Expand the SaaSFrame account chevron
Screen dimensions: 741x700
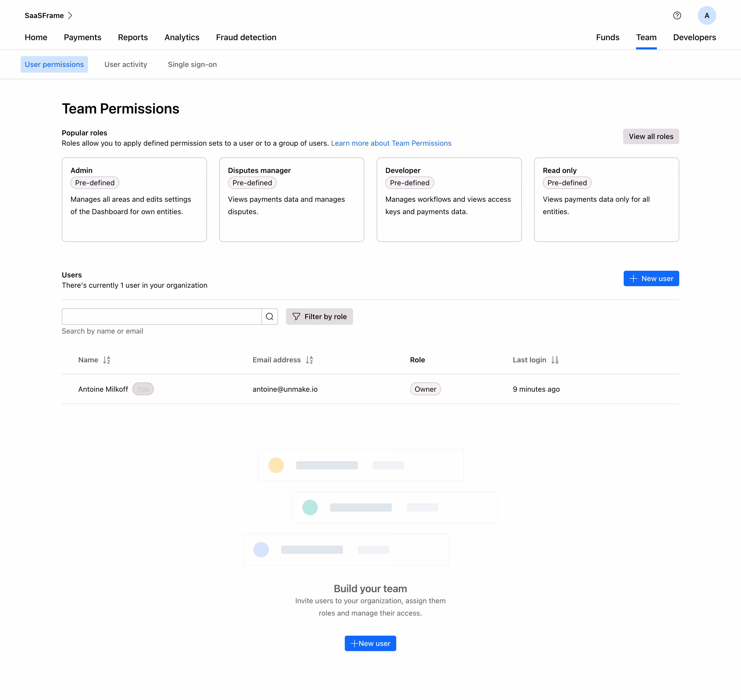(70, 15)
